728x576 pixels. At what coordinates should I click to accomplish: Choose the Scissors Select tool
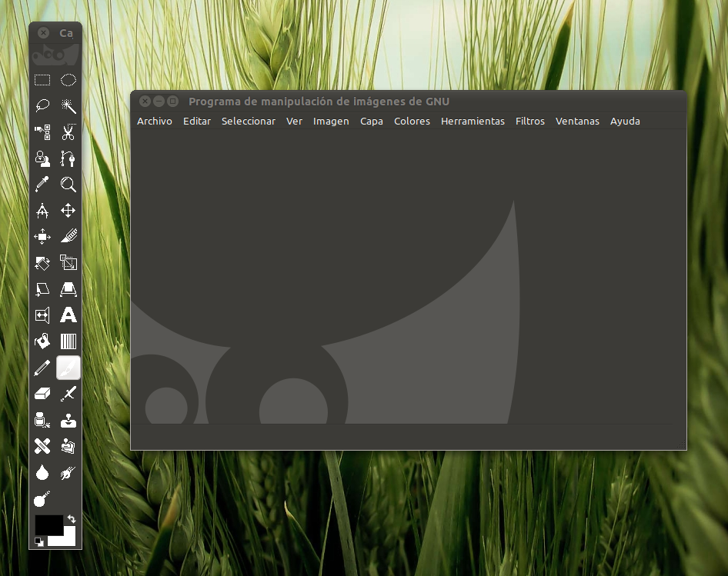point(68,132)
